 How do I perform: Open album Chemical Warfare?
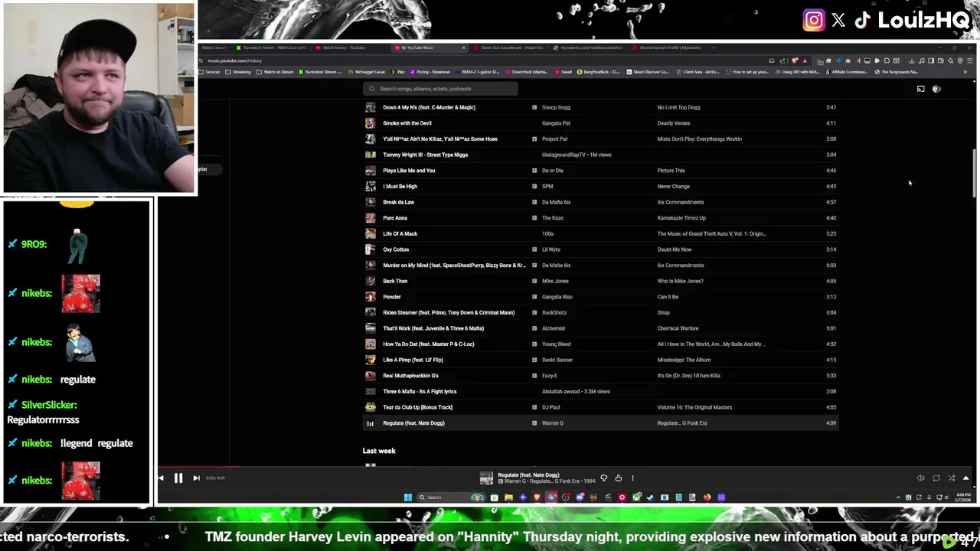(678, 328)
